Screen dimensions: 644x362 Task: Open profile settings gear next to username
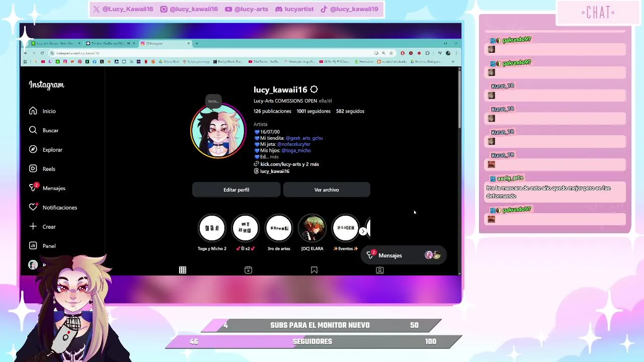coord(314,89)
